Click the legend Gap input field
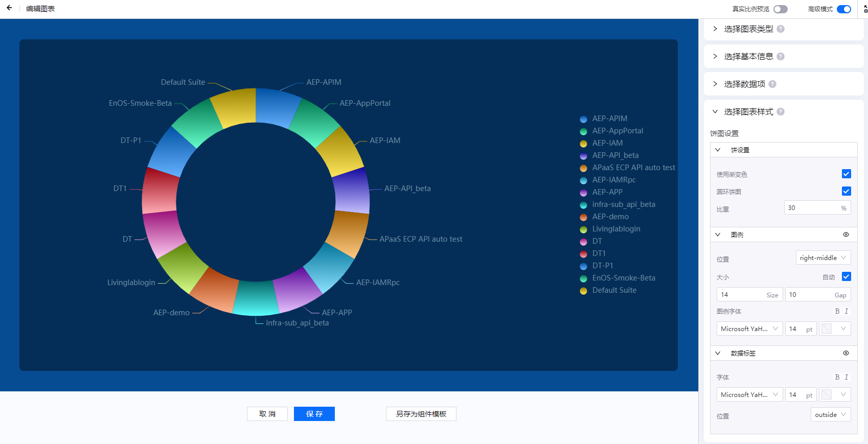 coord(818,294)
